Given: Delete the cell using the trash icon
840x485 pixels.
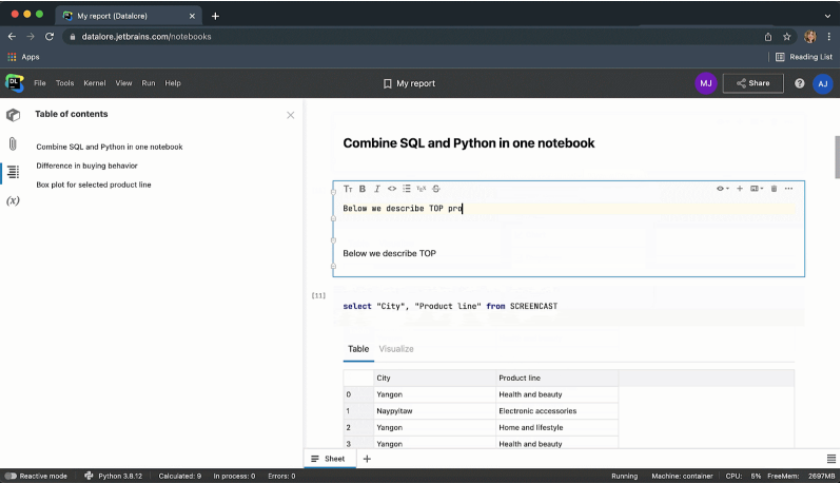Looking at the screenshot, I should 773,189.
